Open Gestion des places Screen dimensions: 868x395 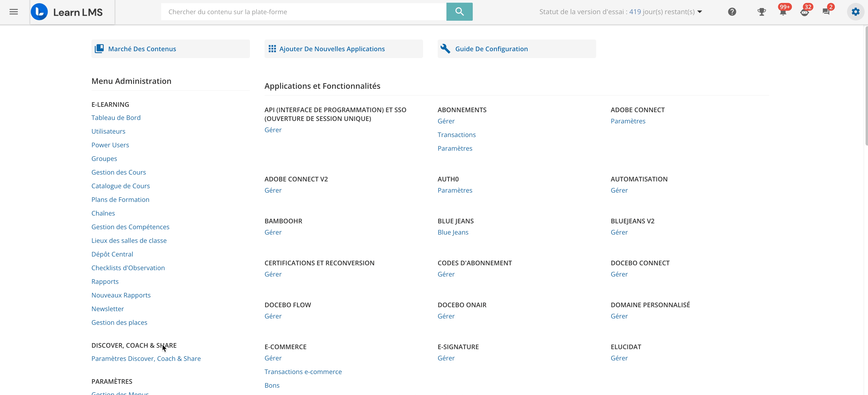point(119,323)
